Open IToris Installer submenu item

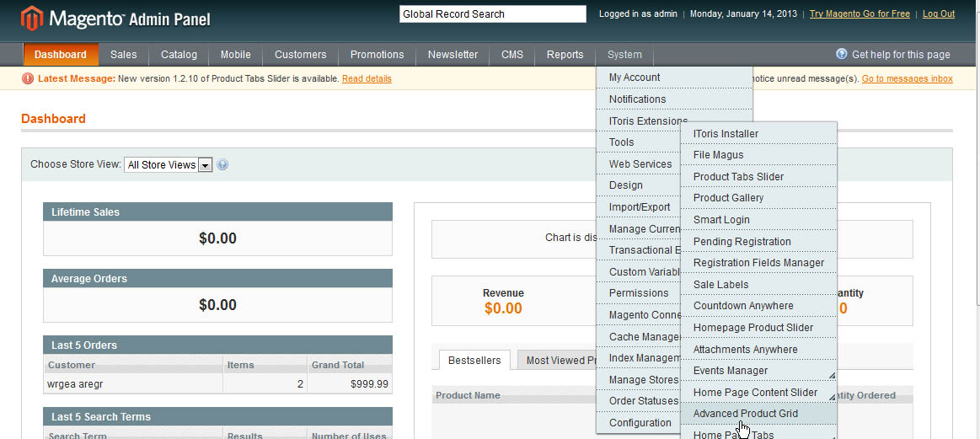(x=758, y=134)
